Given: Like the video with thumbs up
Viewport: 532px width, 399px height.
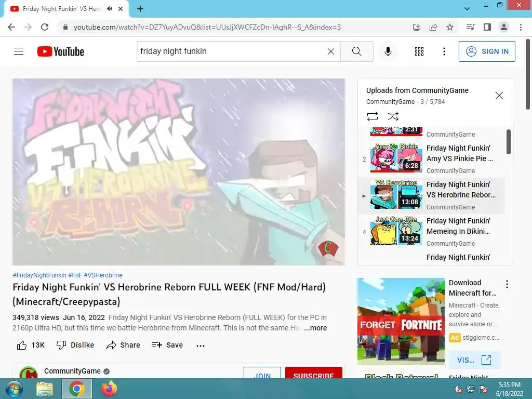Looking at the screenshot, I should (31, 345).
